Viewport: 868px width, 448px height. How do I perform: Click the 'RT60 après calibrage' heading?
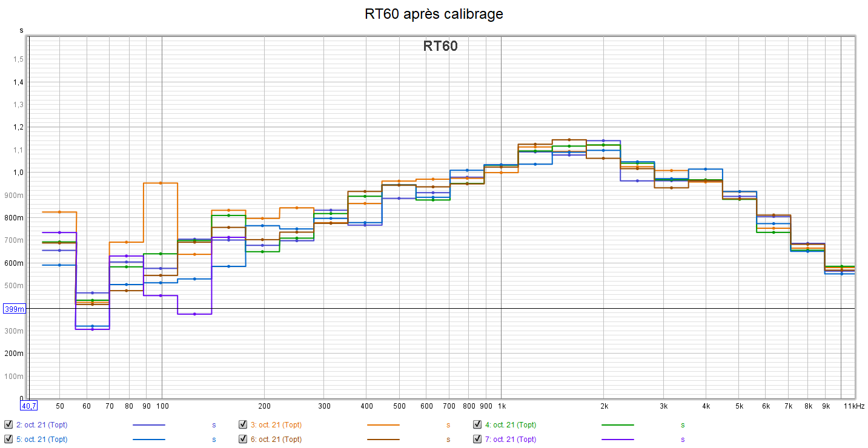(434, 14)
